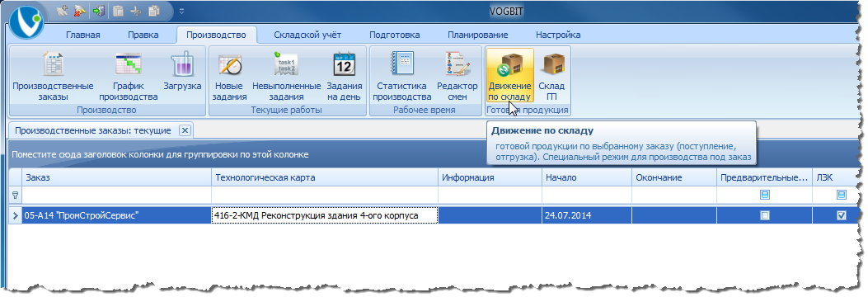Click the connect plug icon in quick access toolbar
868x297 pixels.
(x=62, y=11)
